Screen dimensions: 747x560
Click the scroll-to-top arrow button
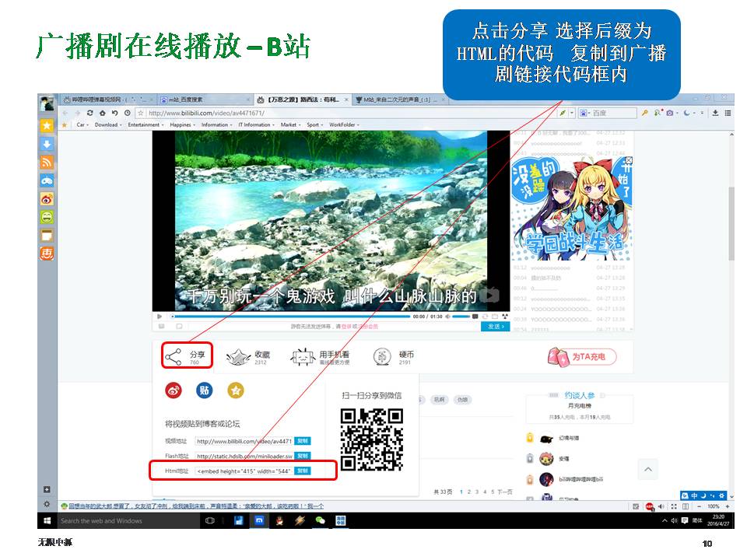(648, 470)
